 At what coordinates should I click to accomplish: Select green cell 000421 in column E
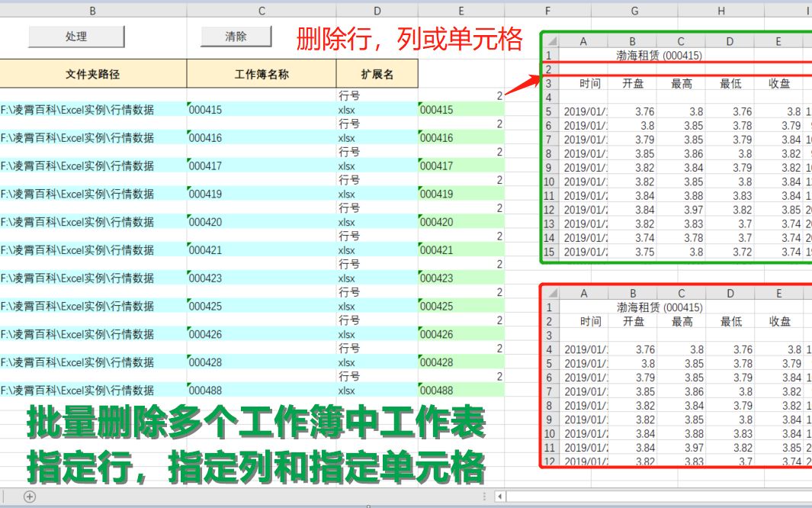(461, 249)
